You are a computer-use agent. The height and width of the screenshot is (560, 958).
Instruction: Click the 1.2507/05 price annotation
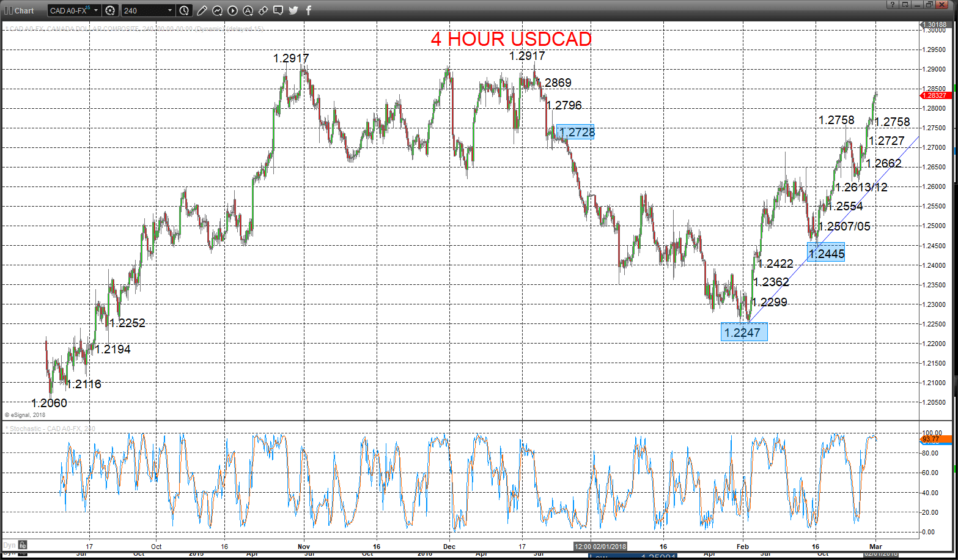coord(844,226)
